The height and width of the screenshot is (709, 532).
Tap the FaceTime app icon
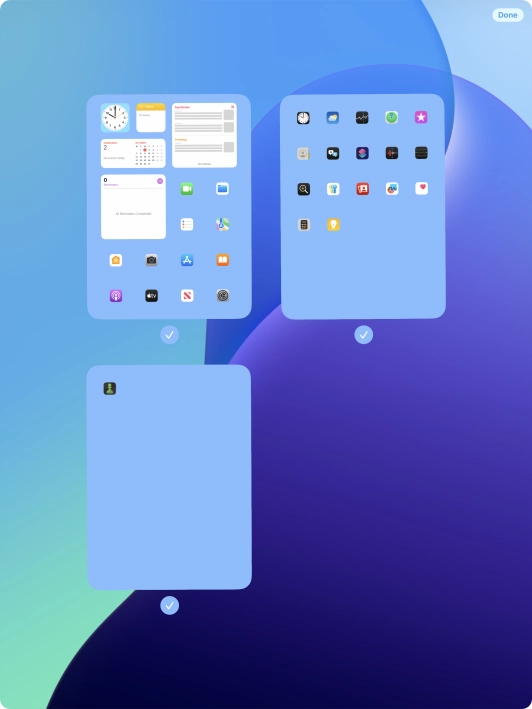click(187, 189)
